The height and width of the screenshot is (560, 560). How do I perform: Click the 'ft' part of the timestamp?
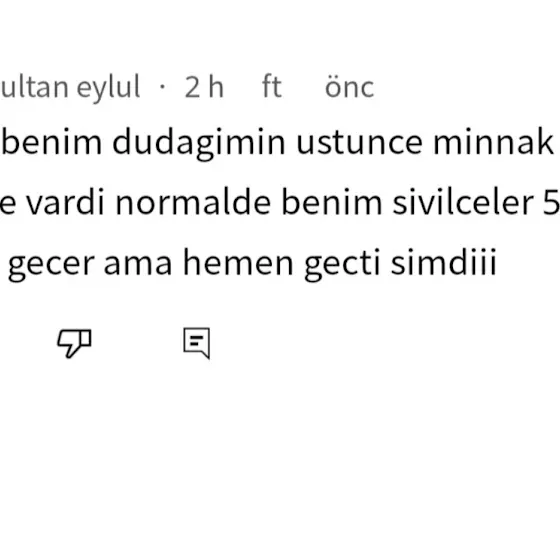click(x=271, y=86)
